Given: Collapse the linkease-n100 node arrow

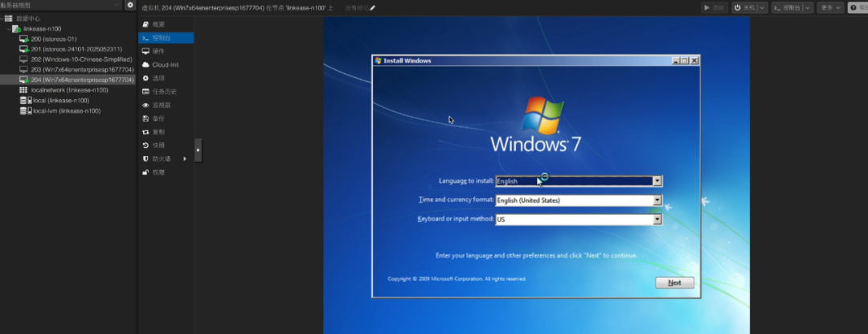Looking at the screenshot, I should 9,29.
